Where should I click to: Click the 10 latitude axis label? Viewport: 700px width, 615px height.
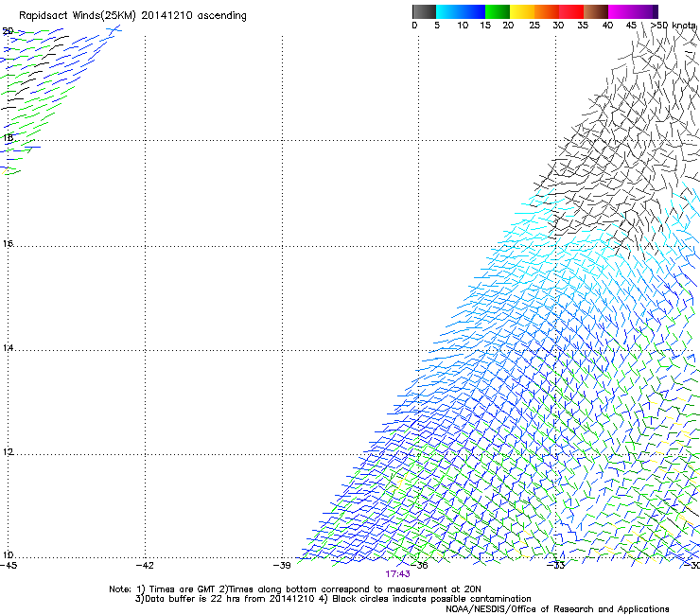tap(8, 555)
